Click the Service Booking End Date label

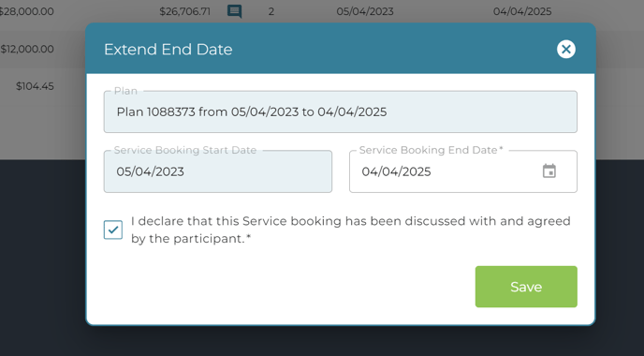point(431,150)
